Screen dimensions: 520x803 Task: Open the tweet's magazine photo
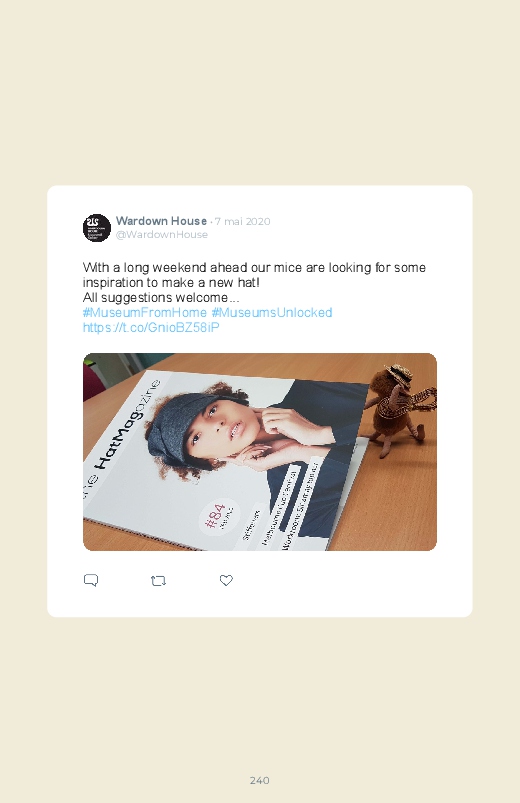tap(260, 452)
